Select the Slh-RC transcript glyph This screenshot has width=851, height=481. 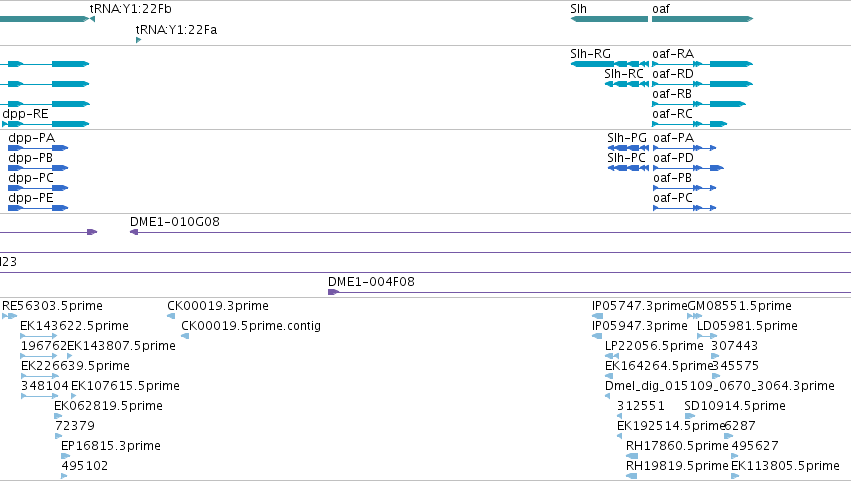pos(626,84)
